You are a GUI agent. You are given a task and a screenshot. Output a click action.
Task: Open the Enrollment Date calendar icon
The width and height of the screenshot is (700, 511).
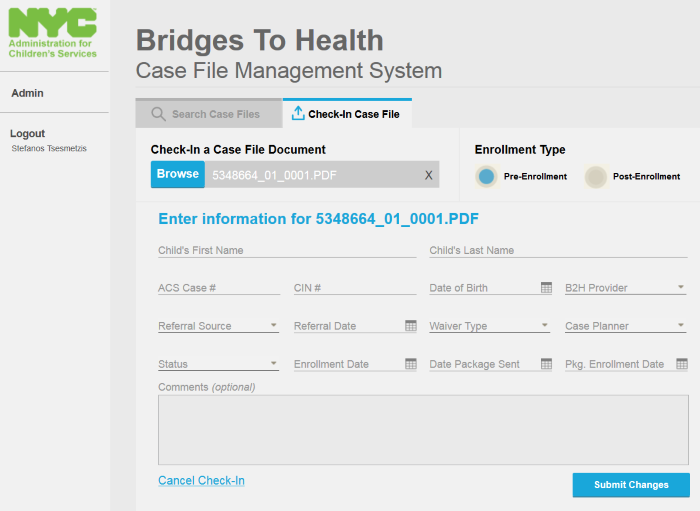pyautogui.click(x=411, y=364)
